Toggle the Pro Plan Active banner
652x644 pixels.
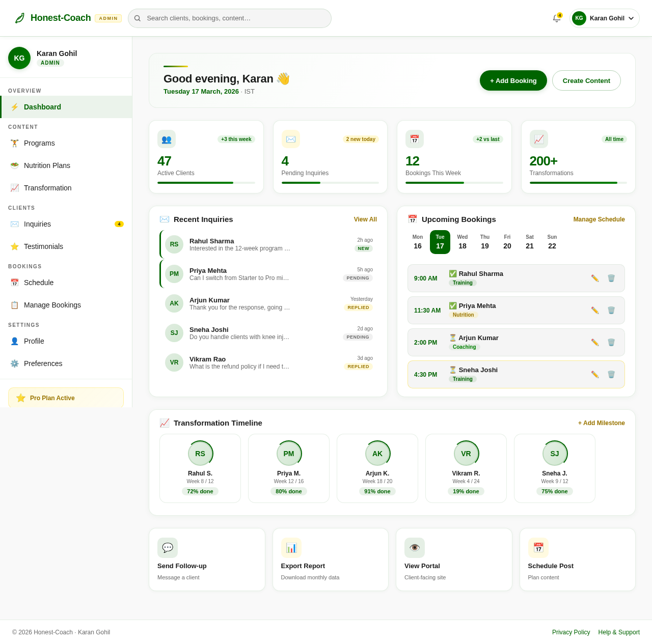click(x=66, y=398)
